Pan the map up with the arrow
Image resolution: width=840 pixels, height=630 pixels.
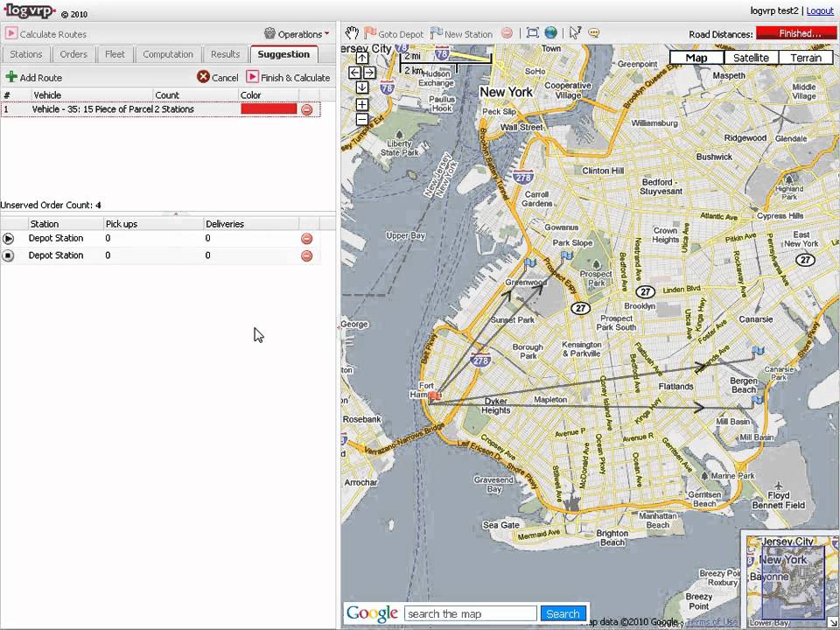click(x=362, y=58)
